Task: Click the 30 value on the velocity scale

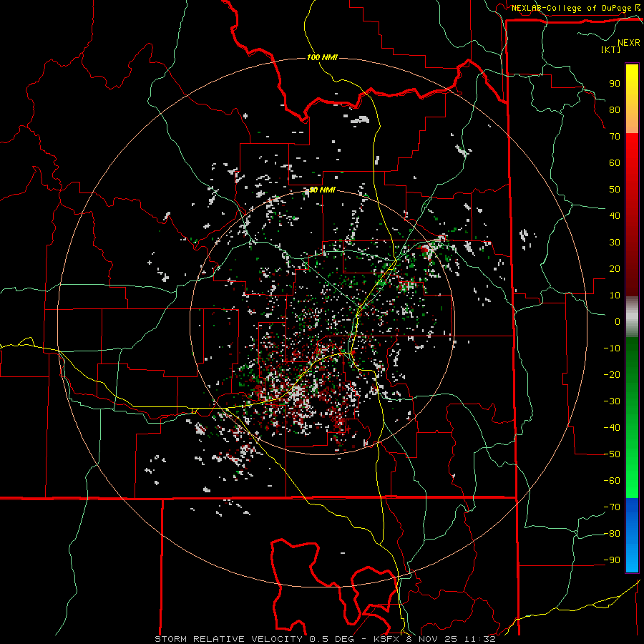Action: [615, 243]
